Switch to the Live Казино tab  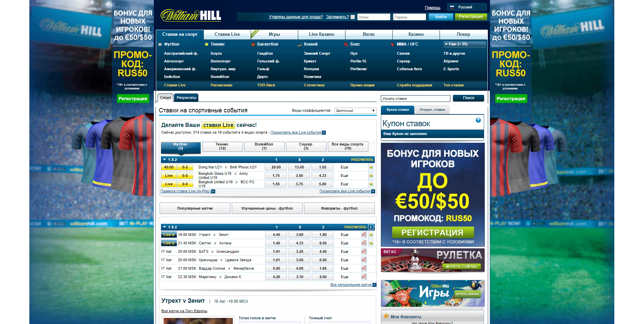[321, 34]
